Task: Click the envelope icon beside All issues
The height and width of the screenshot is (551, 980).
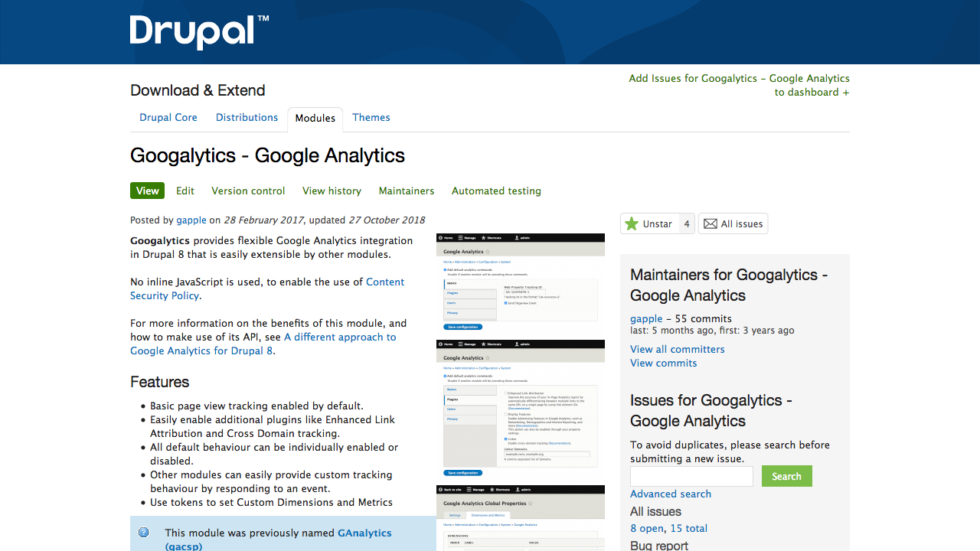Action: (710, 223)
